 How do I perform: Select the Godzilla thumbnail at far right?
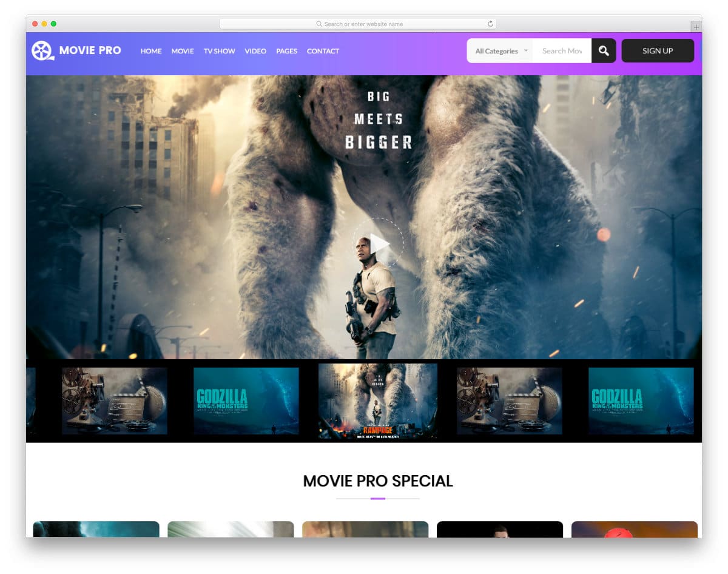tap(641, 401)
